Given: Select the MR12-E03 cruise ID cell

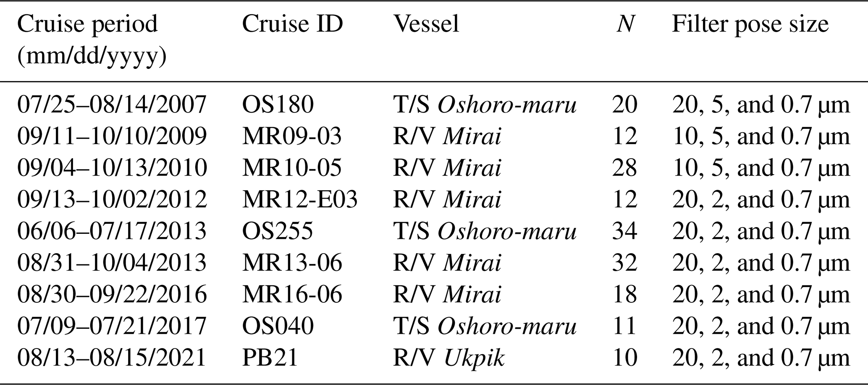Looking at the screenshot, I should [300, 199].
